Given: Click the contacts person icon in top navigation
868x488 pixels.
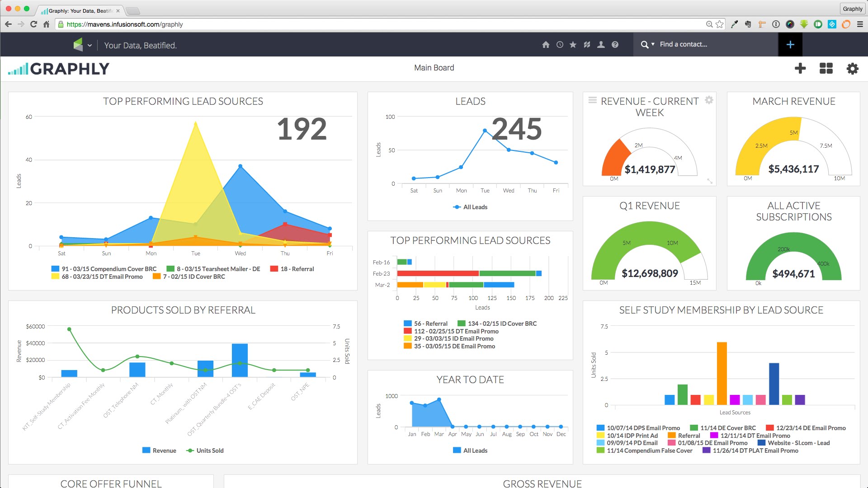Looking at the screenshot, I should coord(601,44).
